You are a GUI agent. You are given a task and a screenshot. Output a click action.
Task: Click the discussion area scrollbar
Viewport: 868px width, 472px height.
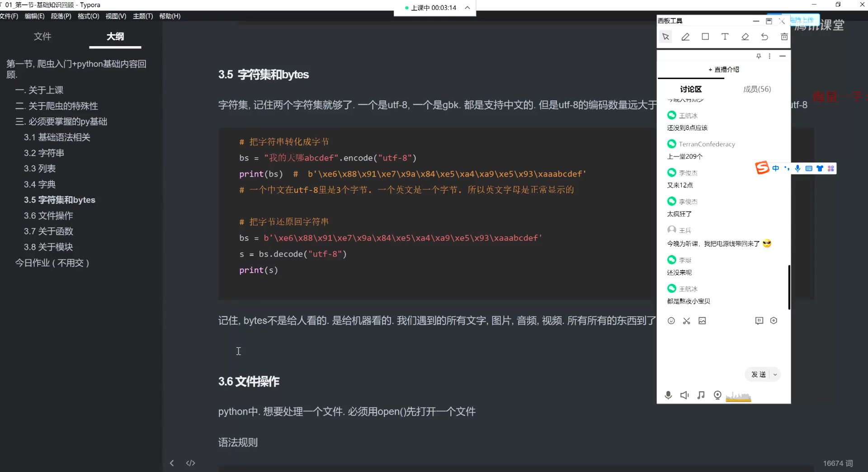[789, 287]
